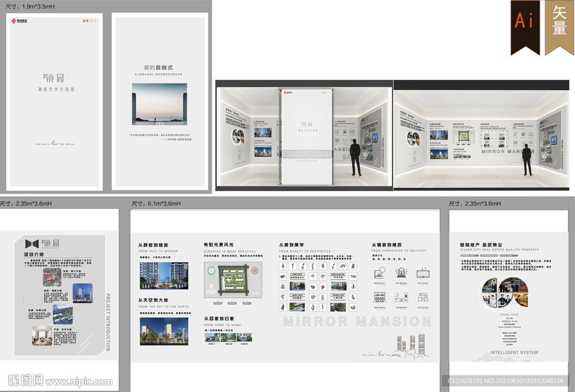The width and height of the screenshot is (575, 392).
Task: Click the site plan image under 有阳光更风光
Action: (x=233, y=280)
